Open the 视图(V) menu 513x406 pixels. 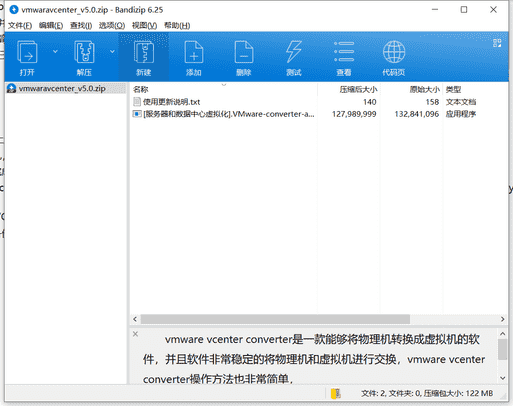tap(144, 26)
